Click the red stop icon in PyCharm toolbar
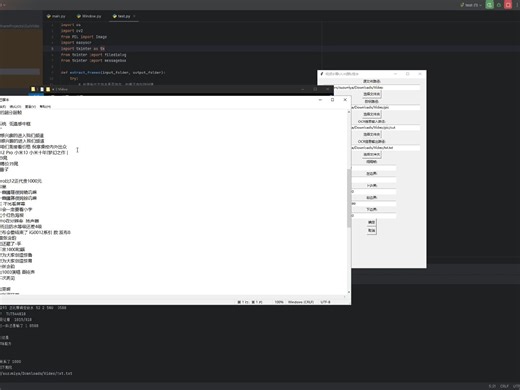The image size is (520, 390). [x=508, y=5]
